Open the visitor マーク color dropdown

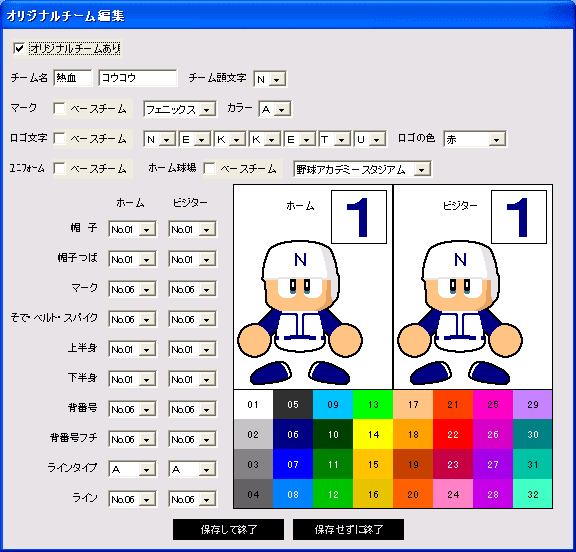(192, 289)
